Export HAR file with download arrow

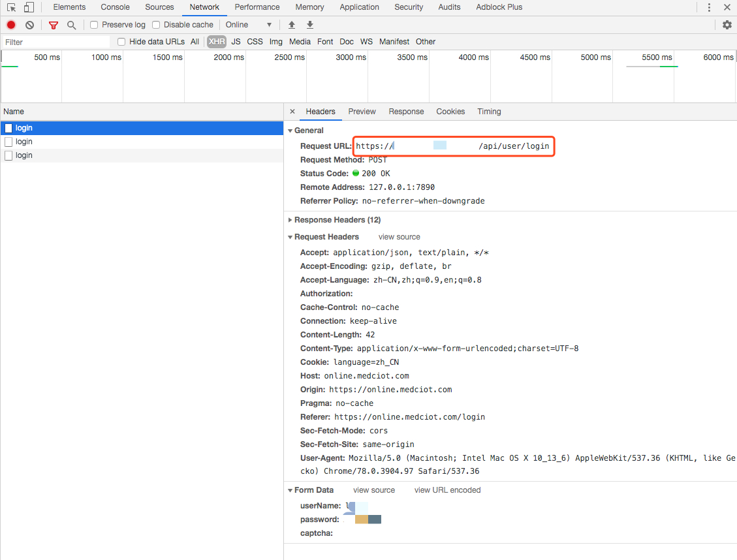tap(309, 25)
